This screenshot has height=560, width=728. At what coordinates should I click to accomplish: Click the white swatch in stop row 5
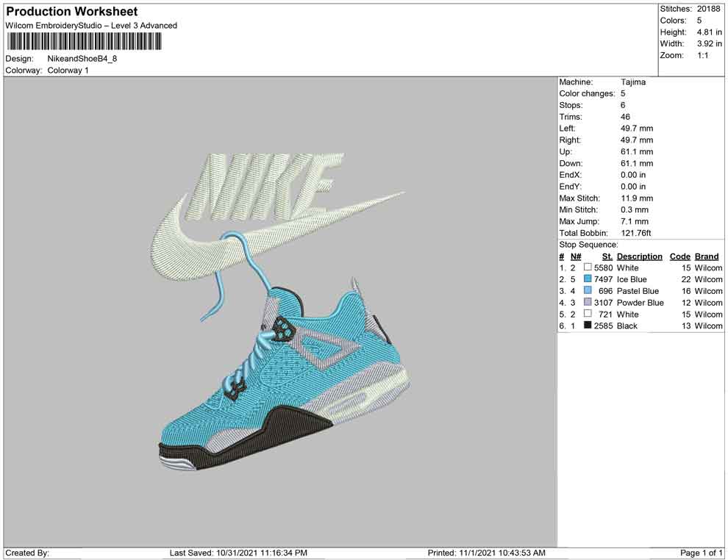coord(588,314)
